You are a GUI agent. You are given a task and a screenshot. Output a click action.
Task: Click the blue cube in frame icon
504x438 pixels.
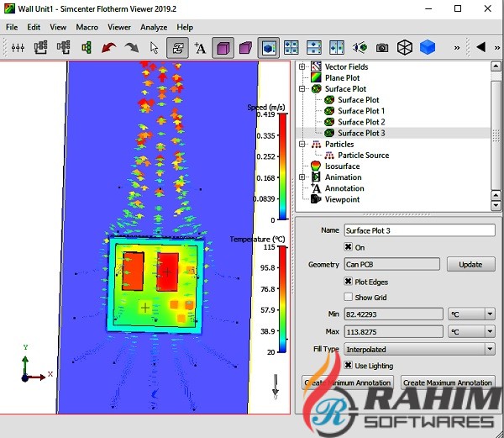(x=269, y=48)
